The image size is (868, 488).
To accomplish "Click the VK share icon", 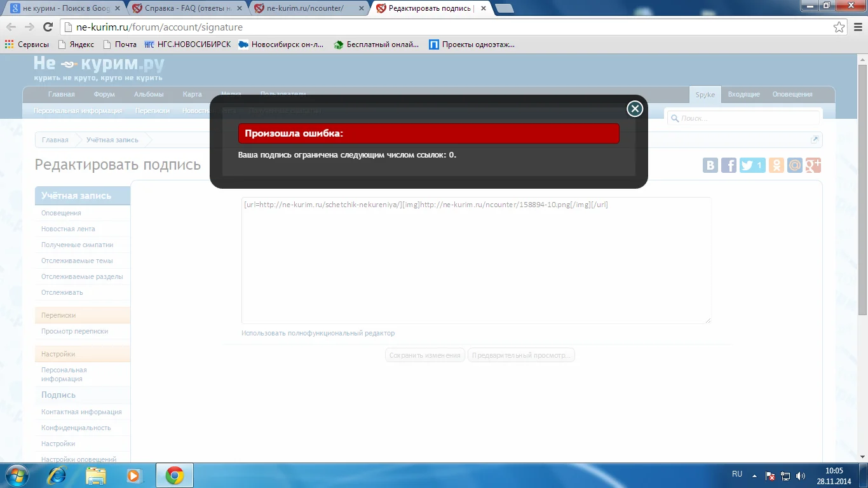I will click(x=710, y=165).
